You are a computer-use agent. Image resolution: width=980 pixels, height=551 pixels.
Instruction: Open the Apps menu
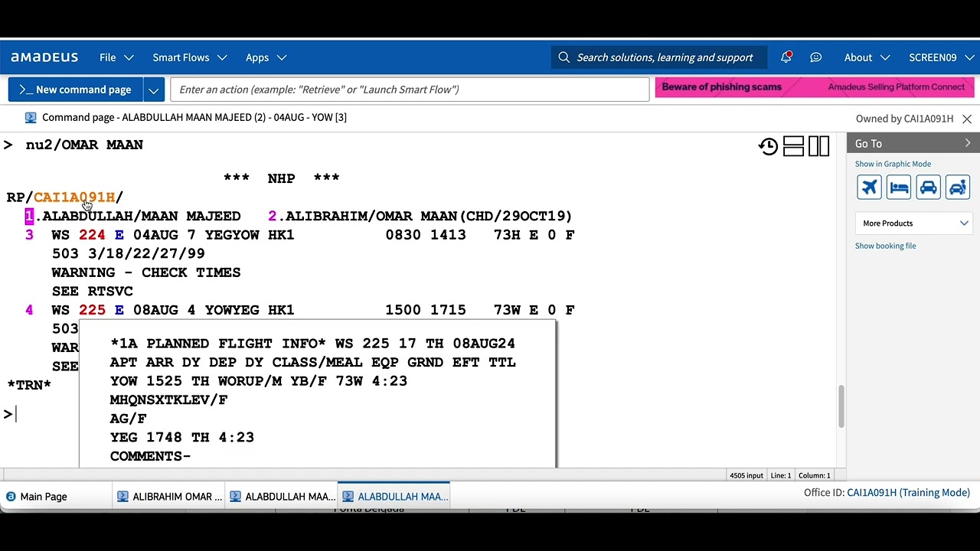[x=266, y=57]
